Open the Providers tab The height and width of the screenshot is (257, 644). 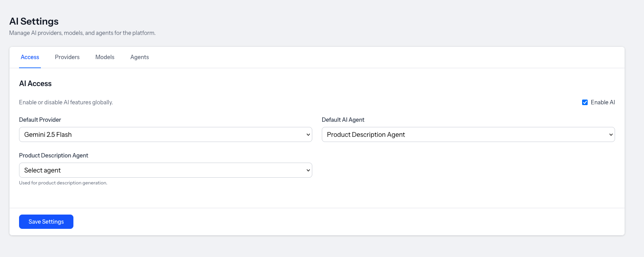click(x=67, y=57)
